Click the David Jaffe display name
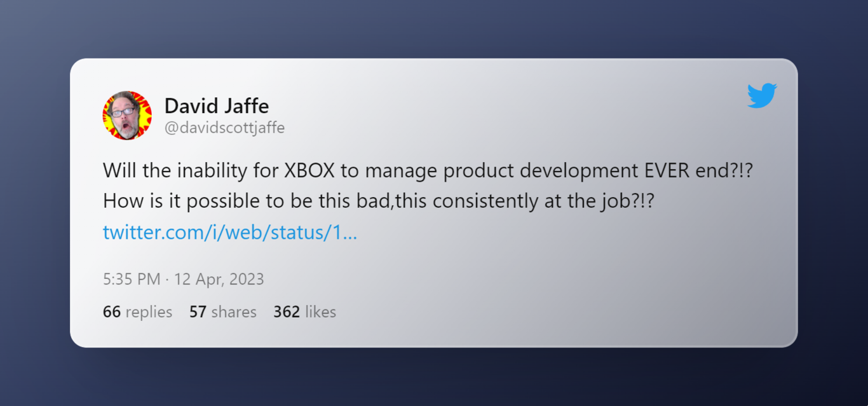Screen dimensions: 868x406 [216, 105]
